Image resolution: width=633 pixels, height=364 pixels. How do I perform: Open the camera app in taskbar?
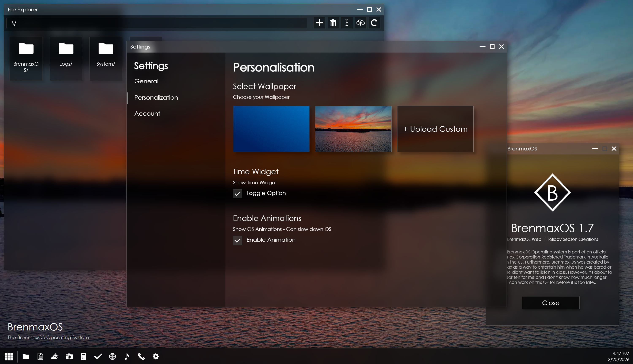tap(69, 356)
